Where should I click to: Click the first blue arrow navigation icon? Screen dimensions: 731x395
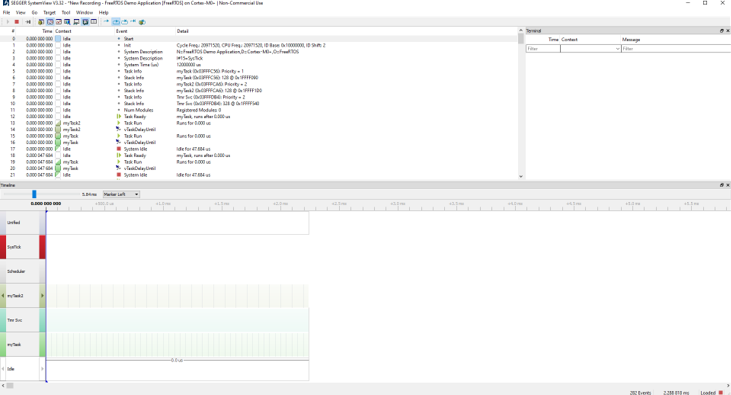pos(106,22)
